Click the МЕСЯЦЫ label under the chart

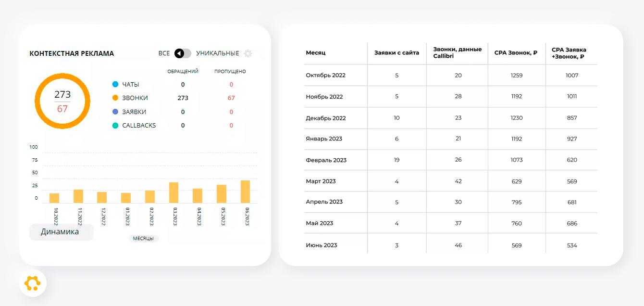(x=143, y=239)
